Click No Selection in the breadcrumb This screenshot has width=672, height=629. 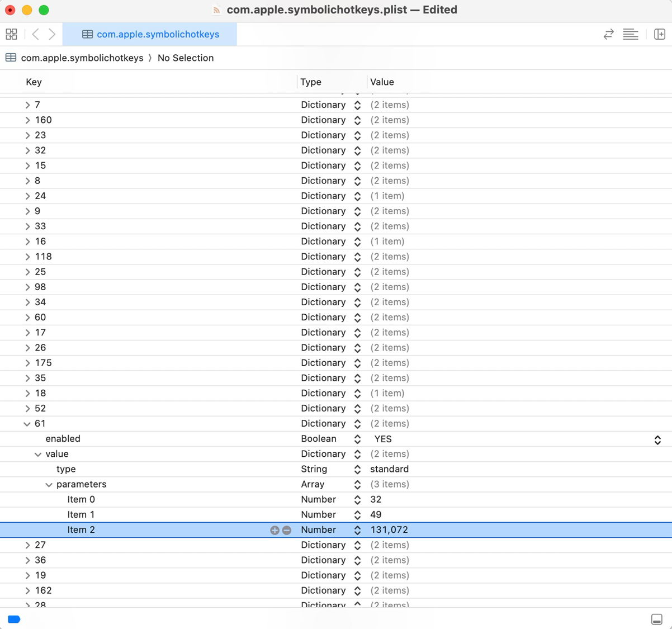186,58
